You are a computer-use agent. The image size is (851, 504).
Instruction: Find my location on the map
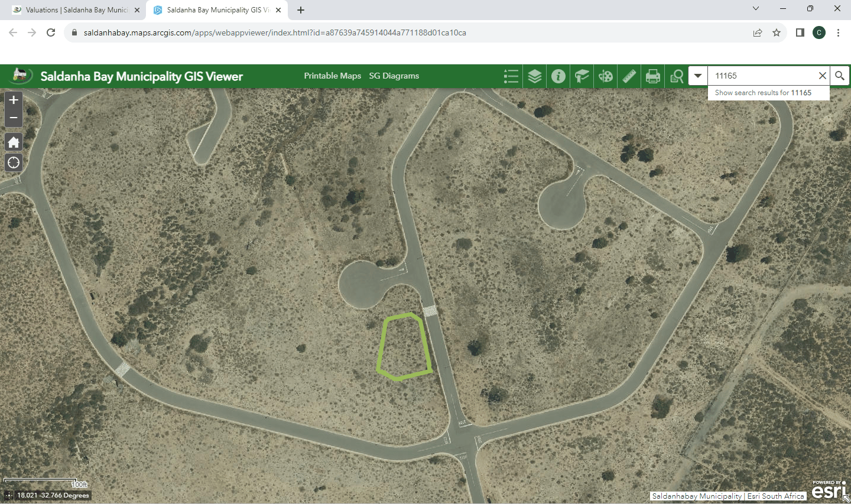[x=14, y=162]
